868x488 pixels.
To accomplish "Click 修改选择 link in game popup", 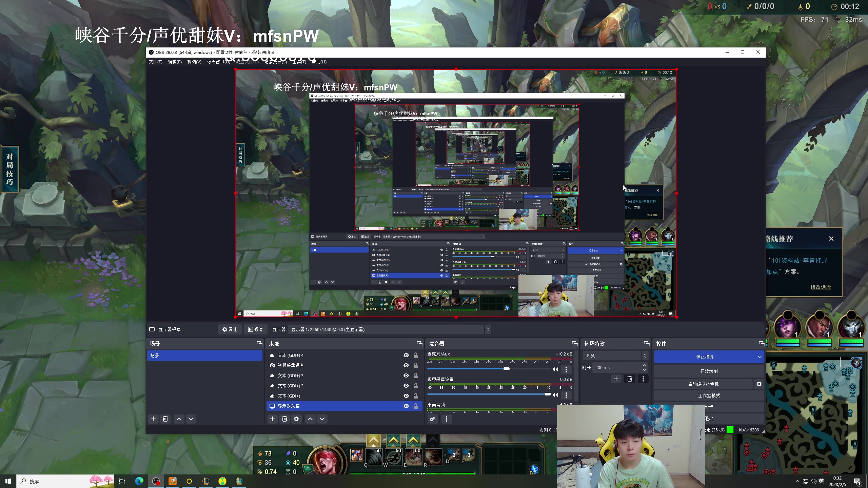I will tap(821, 287).
